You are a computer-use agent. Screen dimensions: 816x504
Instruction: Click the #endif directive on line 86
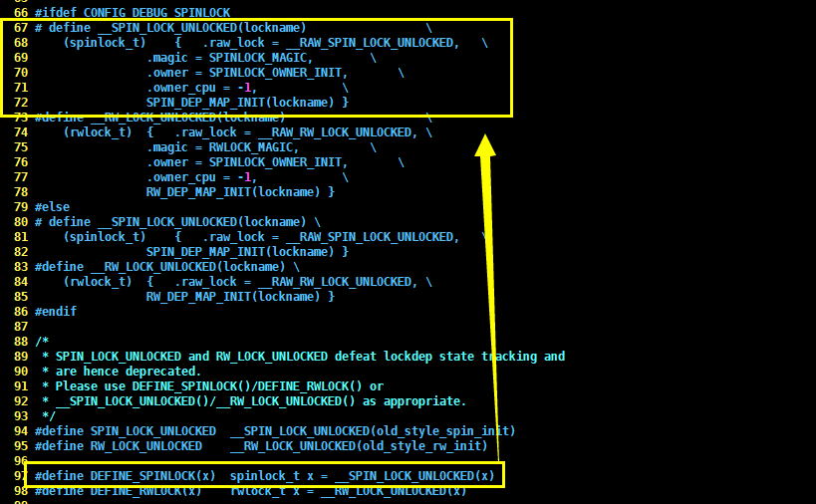56,312
